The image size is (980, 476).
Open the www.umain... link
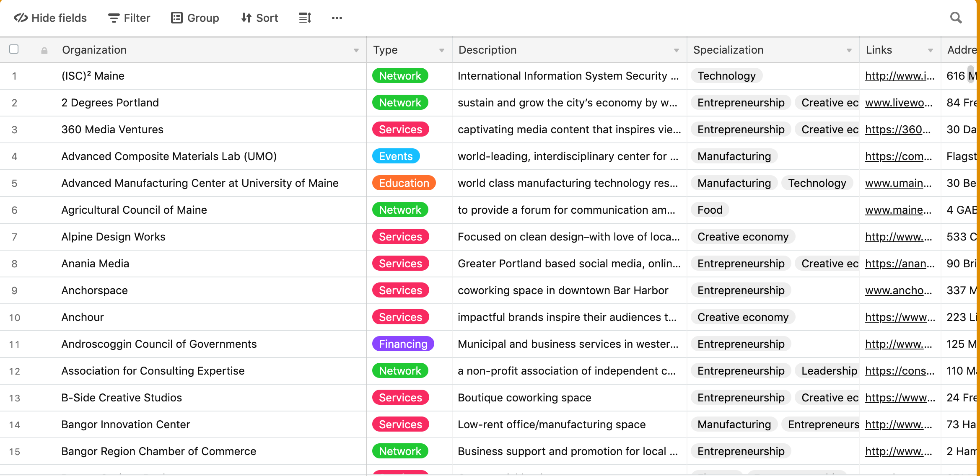[898, 183]
